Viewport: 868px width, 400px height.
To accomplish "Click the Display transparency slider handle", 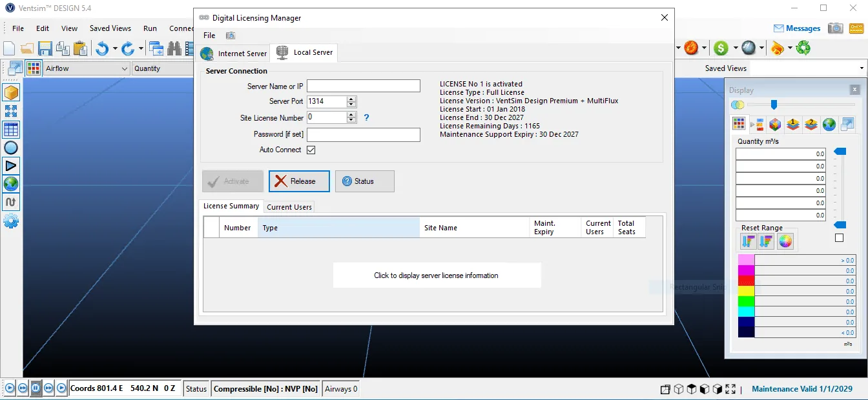I will tap(774, 105).
